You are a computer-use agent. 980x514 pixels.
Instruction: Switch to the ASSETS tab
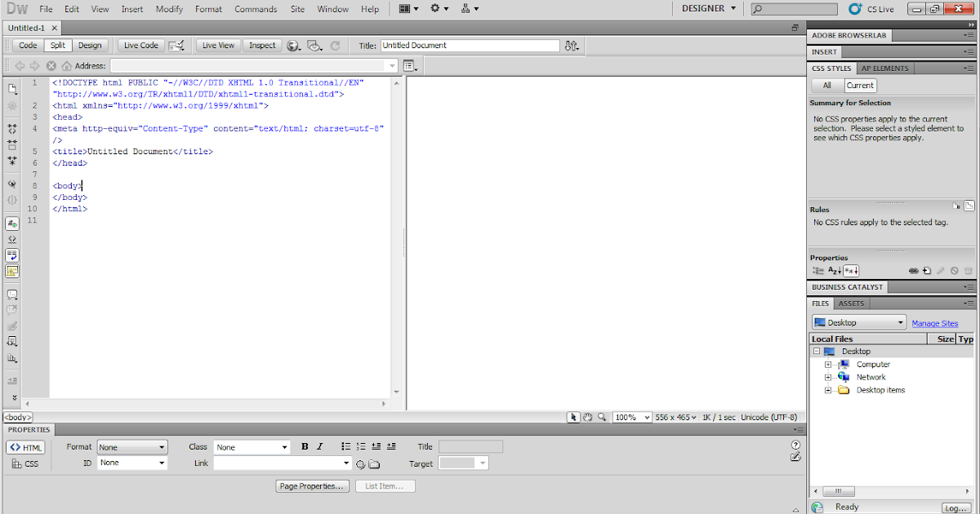click(x=852, y=304)
